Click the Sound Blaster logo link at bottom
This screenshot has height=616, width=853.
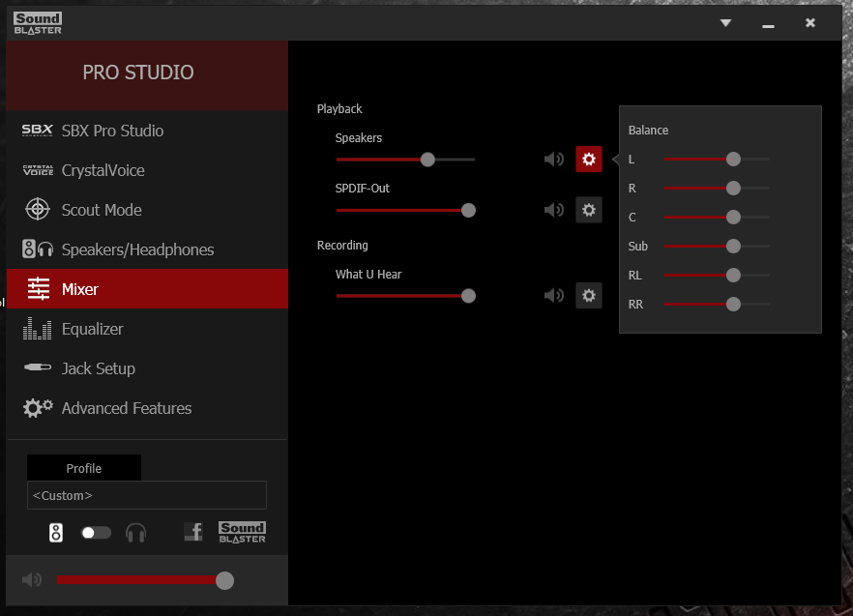pyautogui.click(x=242, y=532)
